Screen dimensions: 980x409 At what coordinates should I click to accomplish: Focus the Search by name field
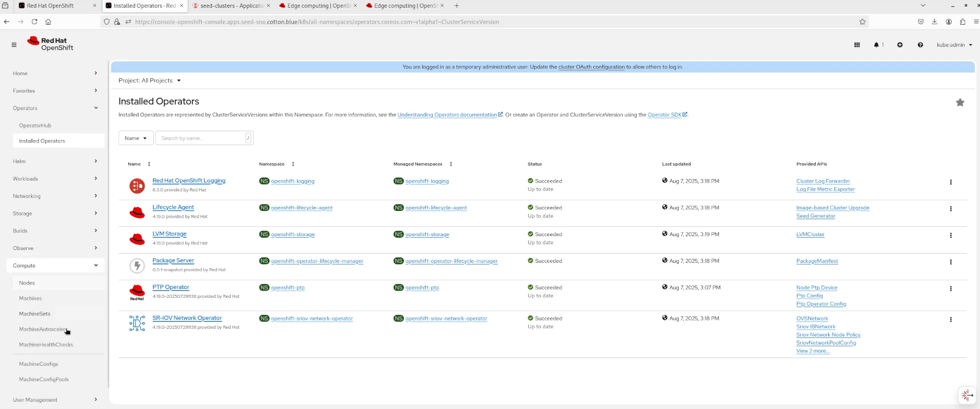(x=204, y=138)
